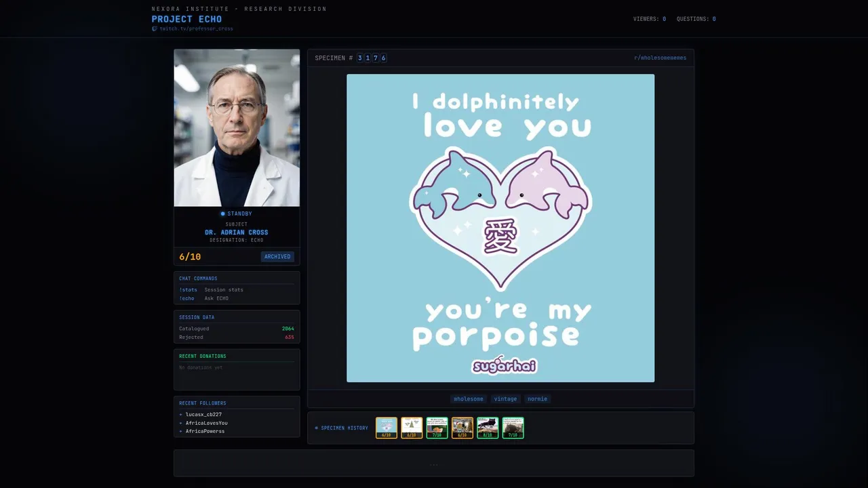Select follower lucasx_cb227

point(203,414)
